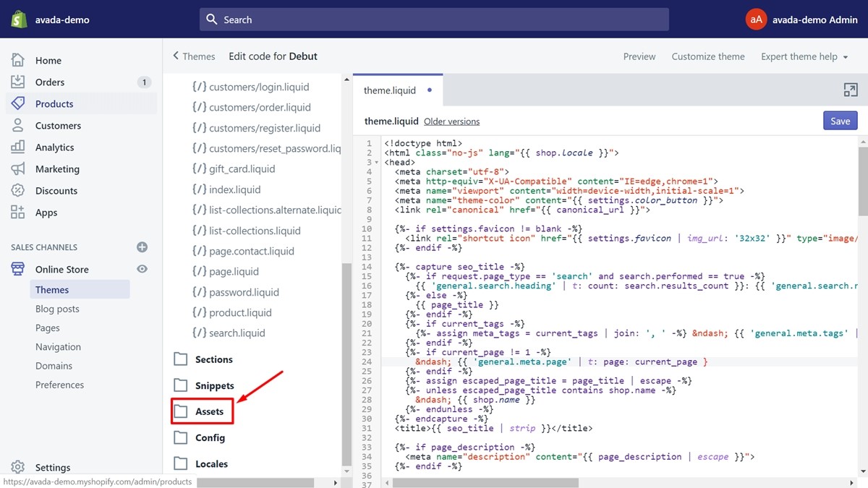Click the Orders inbox icon

click(18, 82)
